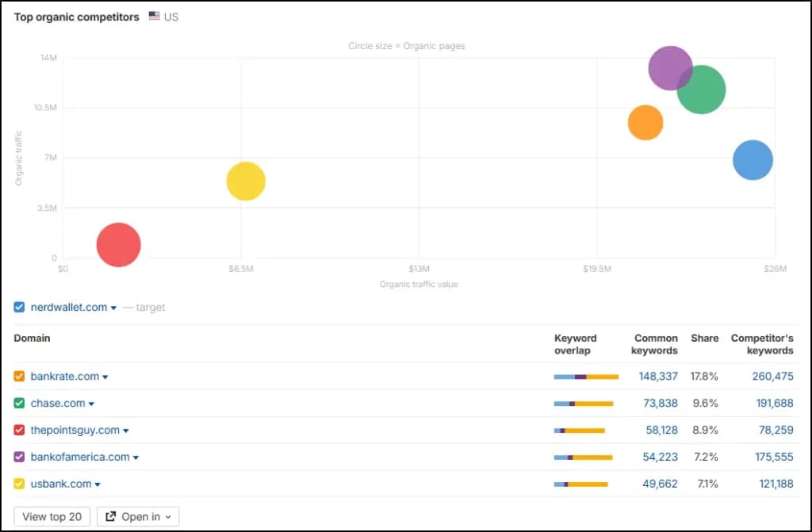
Task: Open the bankofamerica.com dropdown arrow
Action: click(x=136, y=458)
